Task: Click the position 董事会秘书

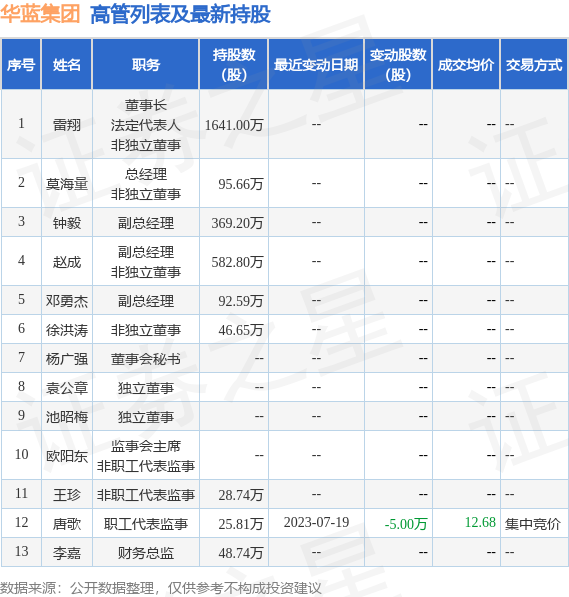Action: click(x=145, y=359)
